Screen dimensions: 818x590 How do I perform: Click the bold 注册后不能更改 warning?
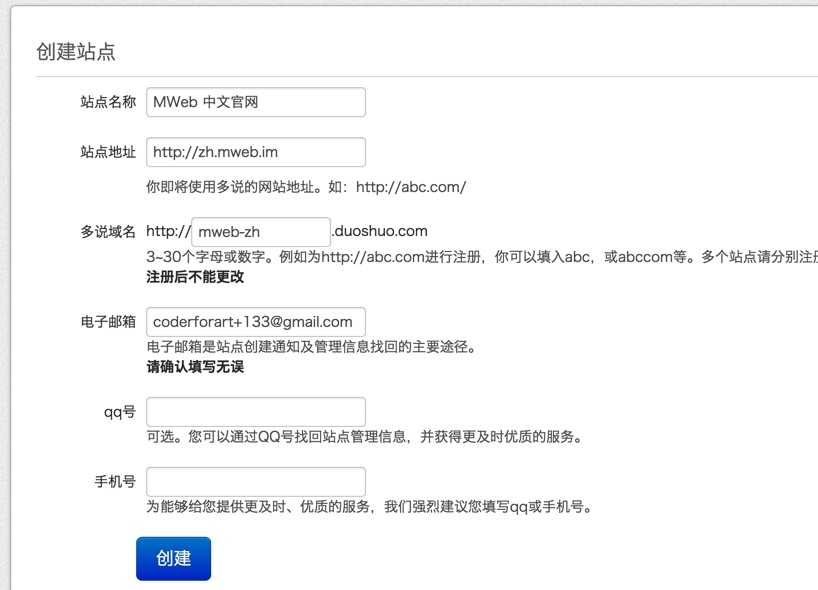click(195, 277)
